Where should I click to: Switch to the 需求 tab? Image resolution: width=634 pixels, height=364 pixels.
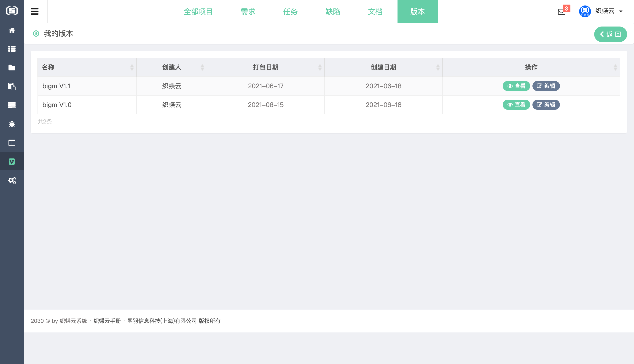click(248, 11)
